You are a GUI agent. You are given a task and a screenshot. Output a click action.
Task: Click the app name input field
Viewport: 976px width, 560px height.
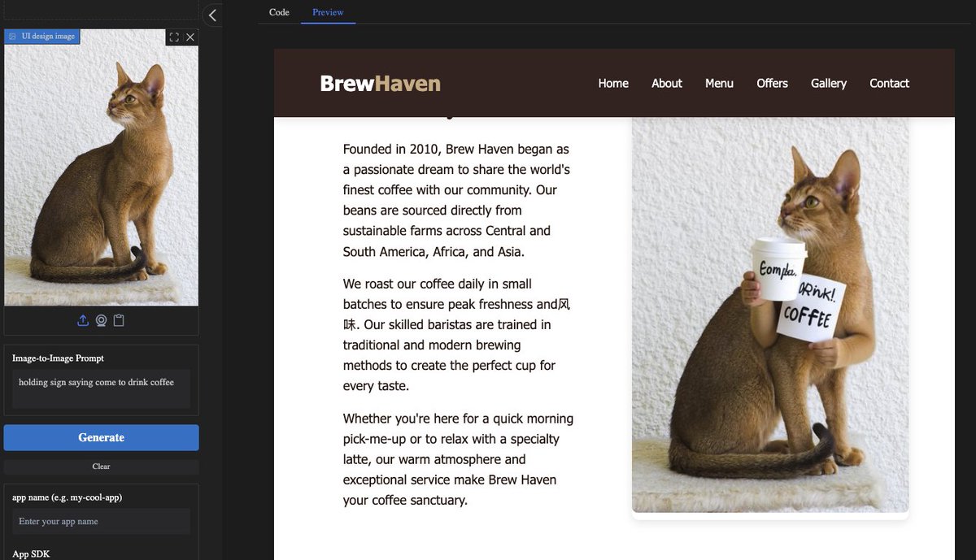101,522
